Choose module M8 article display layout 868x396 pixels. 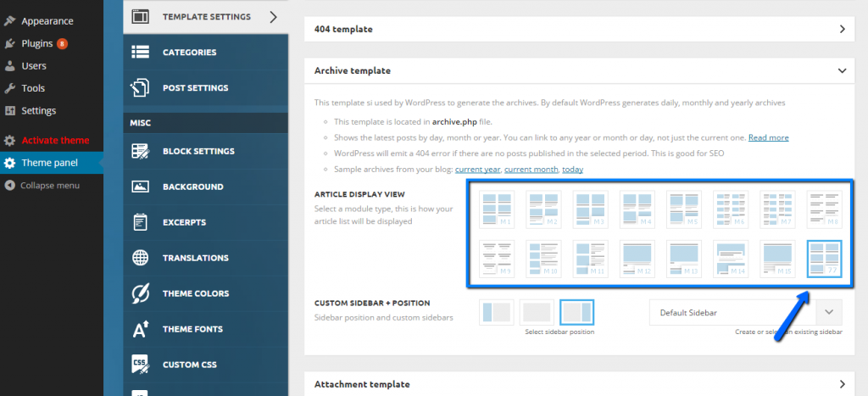pyautogui.click(x=824, y=209)
